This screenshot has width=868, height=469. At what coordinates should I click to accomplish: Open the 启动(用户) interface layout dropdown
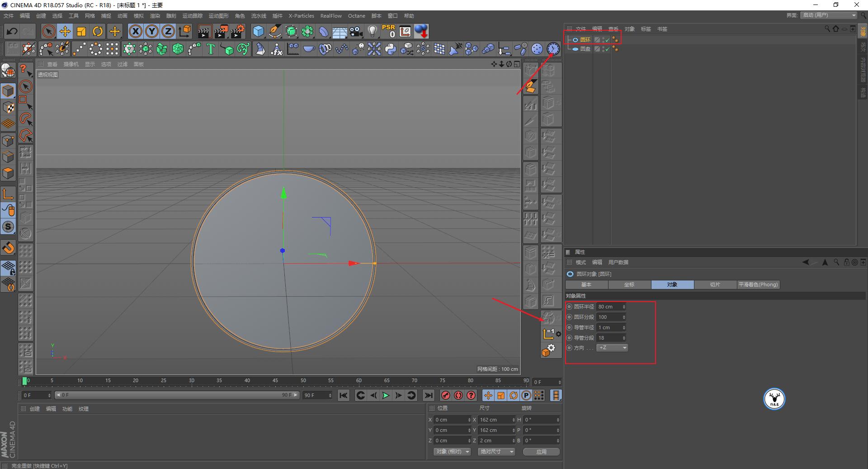[827, 15]
